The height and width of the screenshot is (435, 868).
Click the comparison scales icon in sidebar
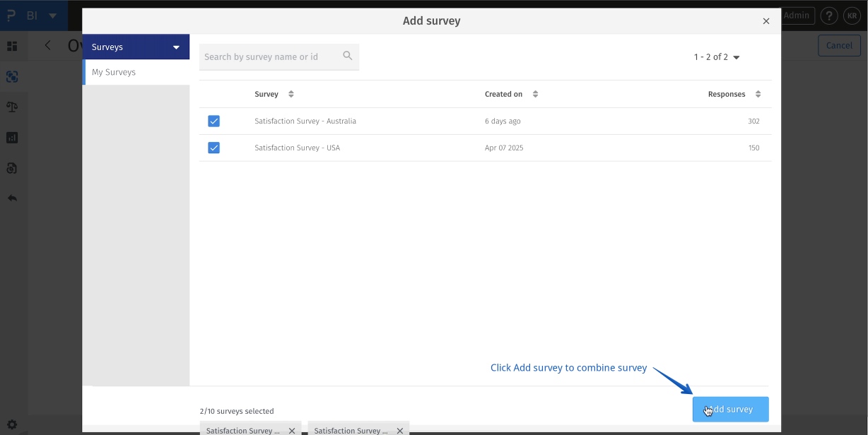pos(12,107)
